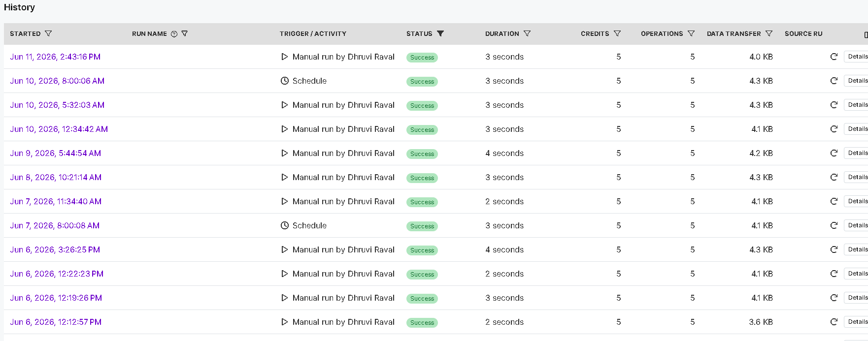This screenshot has width=868, height=341.
Task: Open run started Jun 10, 2026, 5:32:03 AM
Action: click(x=57, y=105)
